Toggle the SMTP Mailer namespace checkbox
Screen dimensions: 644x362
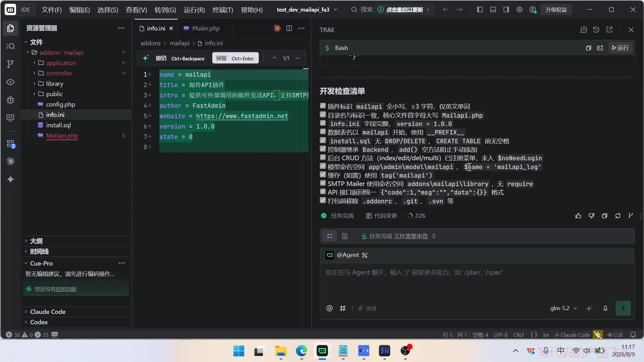click(323, 183)
